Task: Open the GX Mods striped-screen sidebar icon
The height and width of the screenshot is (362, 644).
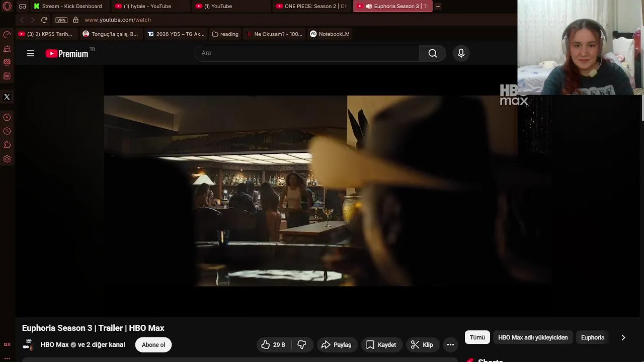Action: point(7,62)
